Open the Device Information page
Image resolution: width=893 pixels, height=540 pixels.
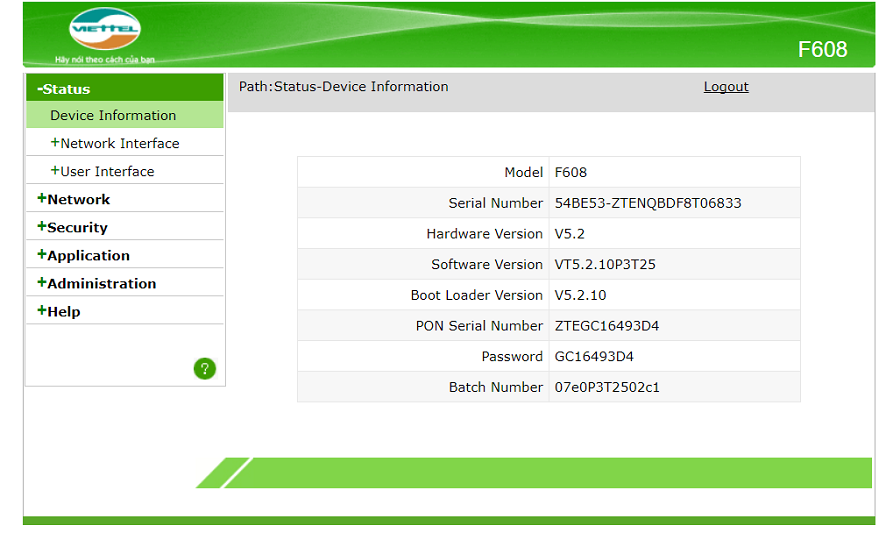[x=113, y=115]
